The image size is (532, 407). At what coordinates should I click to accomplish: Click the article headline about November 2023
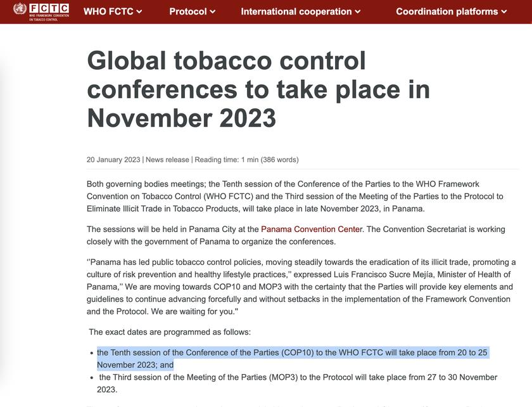pyautogui.click(x=258, y=89)
